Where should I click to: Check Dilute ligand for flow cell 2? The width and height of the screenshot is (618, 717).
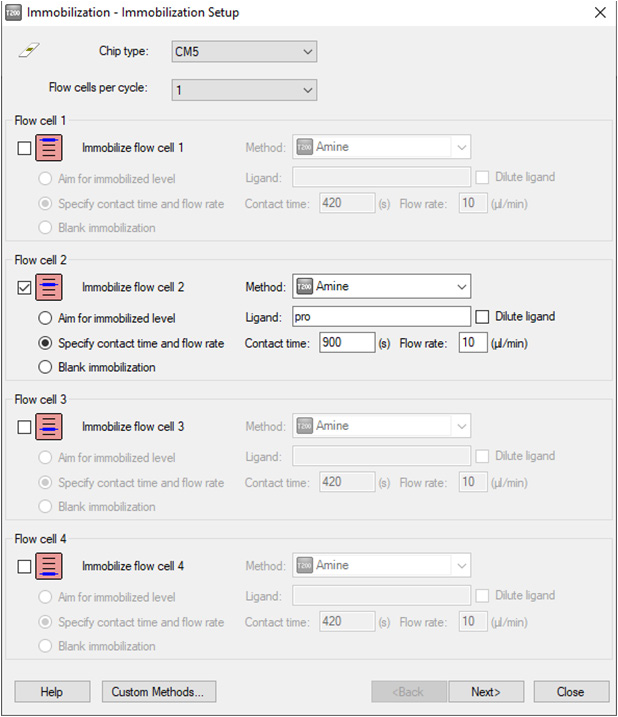click(x=484, y=317)
